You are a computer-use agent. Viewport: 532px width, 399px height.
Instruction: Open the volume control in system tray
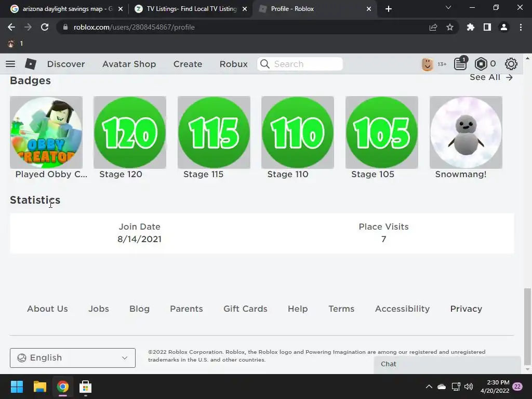pos(469,387)
